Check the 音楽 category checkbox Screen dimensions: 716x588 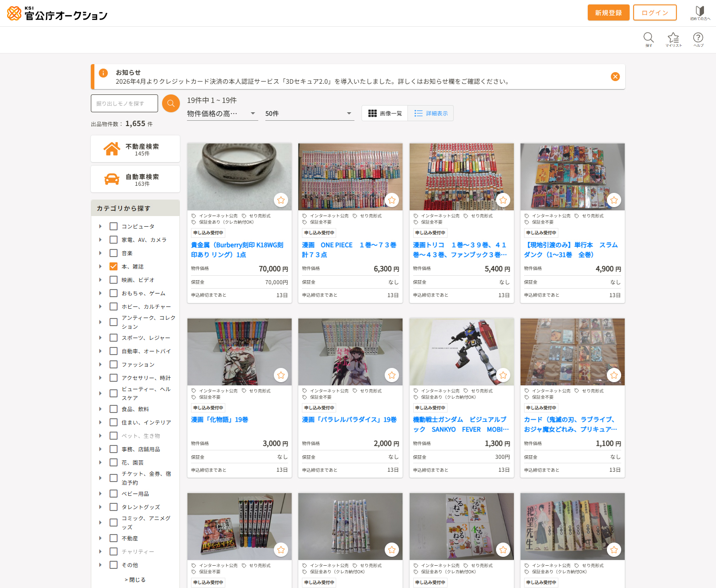click(x=114, y=253)
